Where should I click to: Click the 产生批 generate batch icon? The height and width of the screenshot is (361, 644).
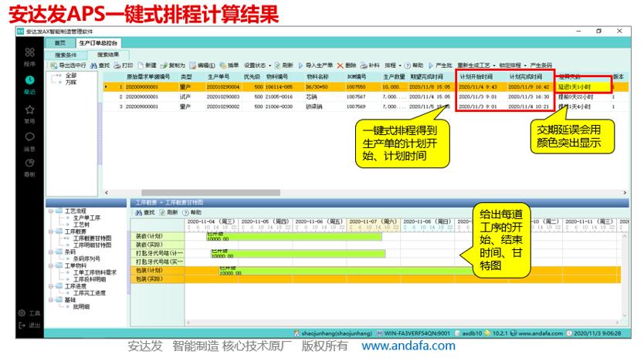click(431, 66)
